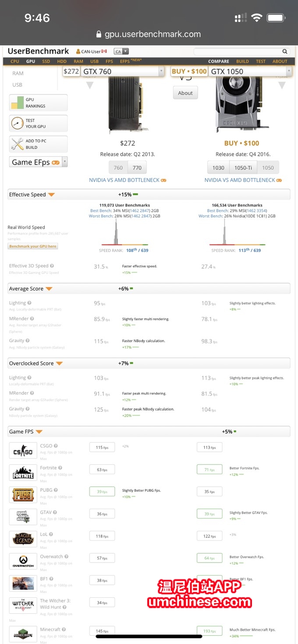
Task: Click the GTA V game logo
Action: (23, 517)
